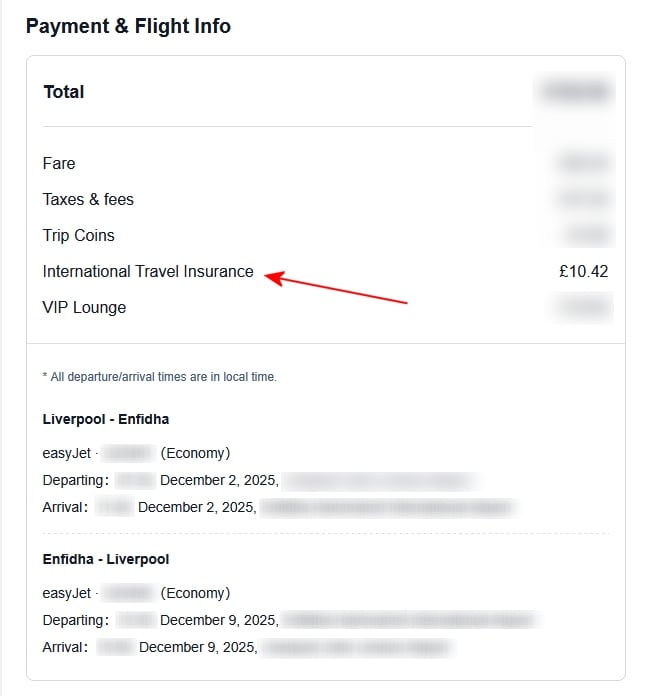Viewport: 649px width, 696px height.
Task: Click the blurred VIP Lounge price
Action: coord(583,307)
